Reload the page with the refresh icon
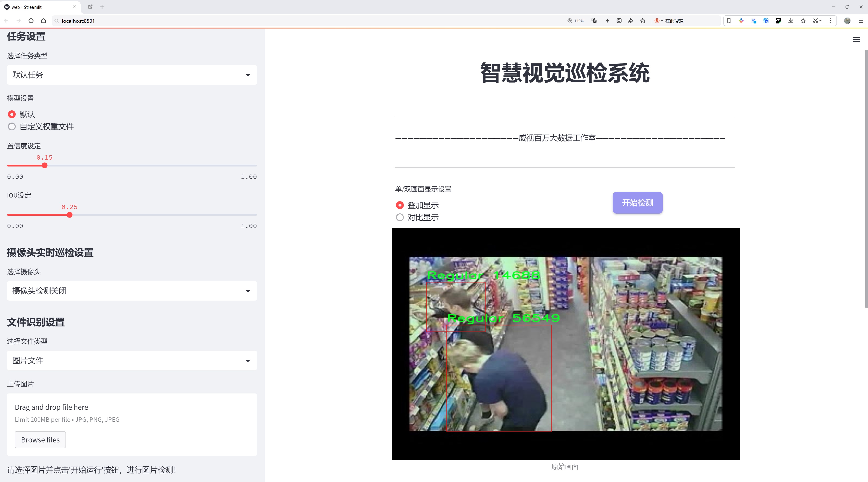The width and height of the screenshot is (868, 482). coord(31,21)
